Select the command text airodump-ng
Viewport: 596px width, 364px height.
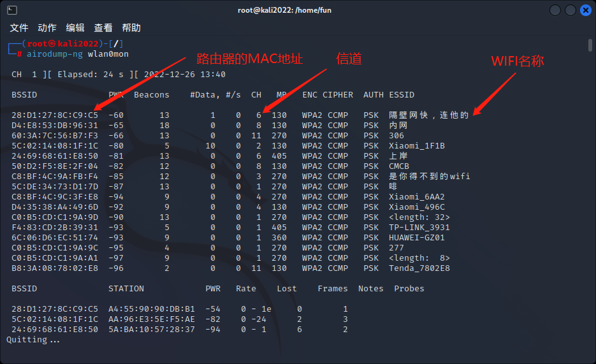[55, 54]
